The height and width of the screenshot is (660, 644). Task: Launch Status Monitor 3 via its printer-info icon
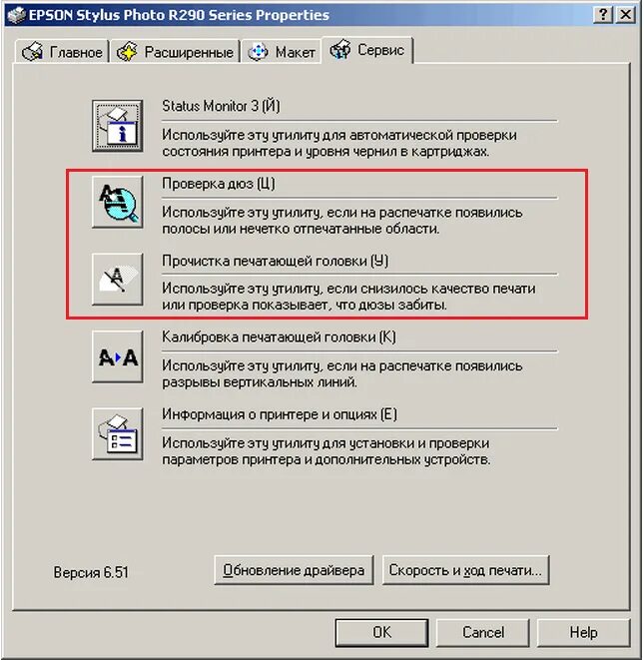(x=118, y=126)
